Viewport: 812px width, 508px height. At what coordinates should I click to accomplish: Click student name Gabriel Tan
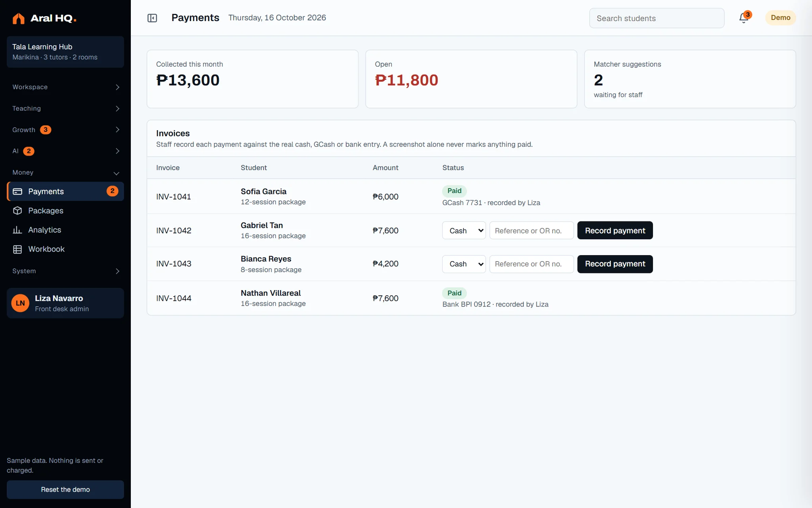[262, 225]
